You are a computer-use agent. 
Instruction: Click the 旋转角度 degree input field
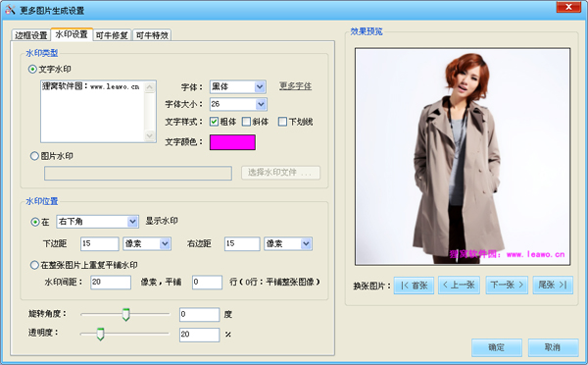199,314
